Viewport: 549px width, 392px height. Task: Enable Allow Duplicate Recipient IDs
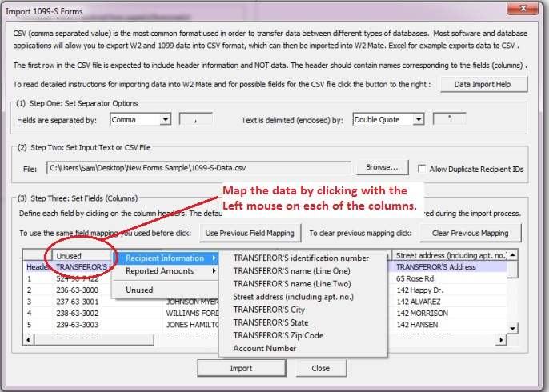[x=422, y=169]
